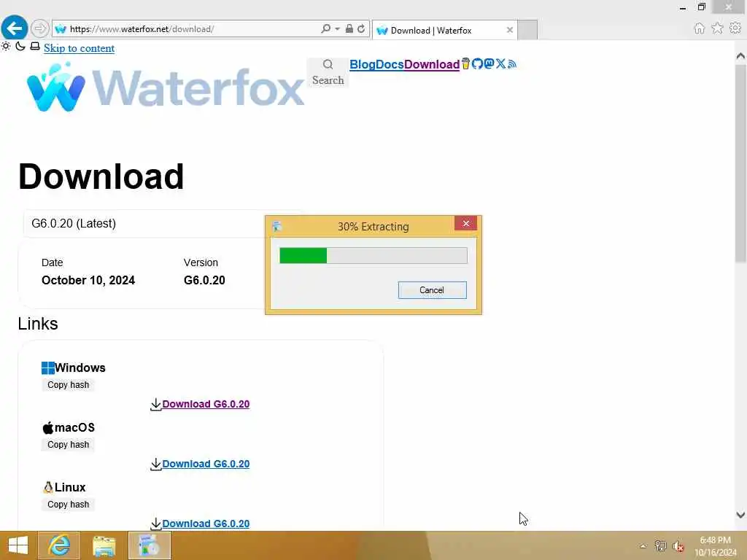The image size is (747, 560).
Task: Open Favorites with the star icon
Action: 717,28
